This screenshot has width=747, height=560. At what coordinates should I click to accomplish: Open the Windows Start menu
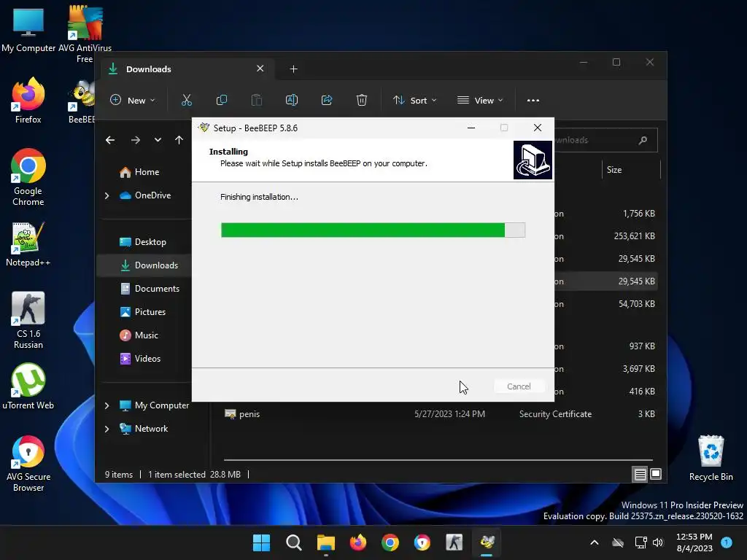coord(261,542)
